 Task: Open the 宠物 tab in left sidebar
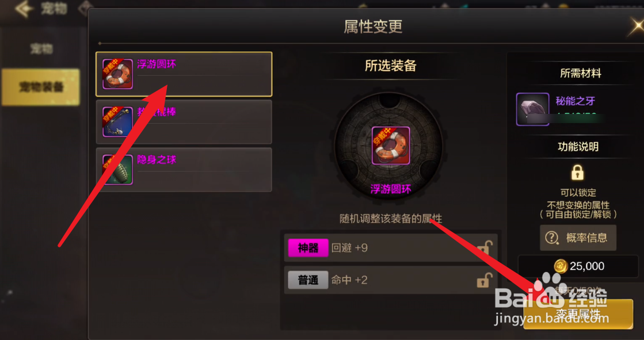coord(41,49)
